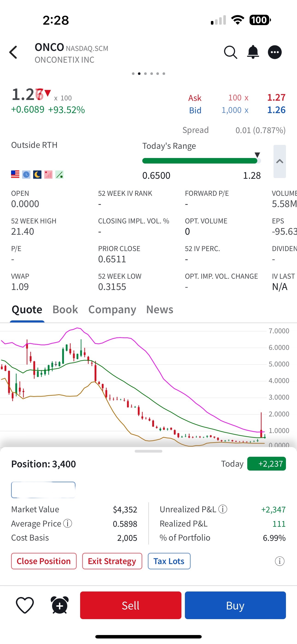Tap the Today's Range green bar
297x644 pixels.
point(201,161)
